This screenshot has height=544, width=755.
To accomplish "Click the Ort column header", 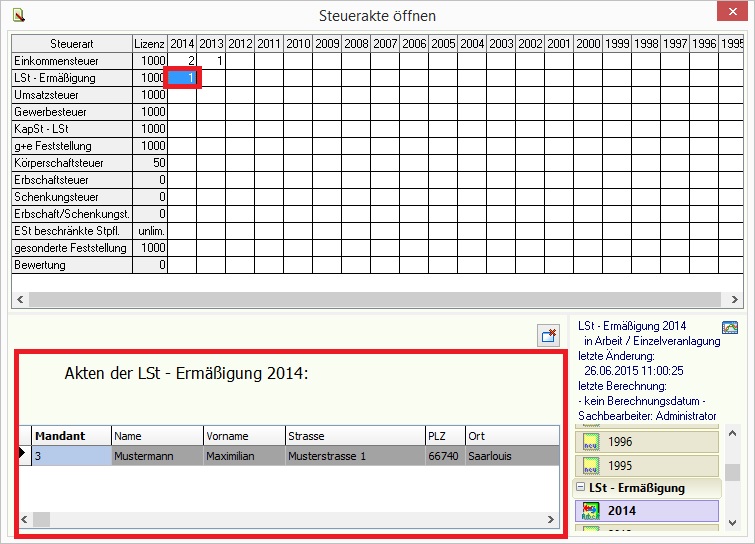I will (x=510, y=436).
